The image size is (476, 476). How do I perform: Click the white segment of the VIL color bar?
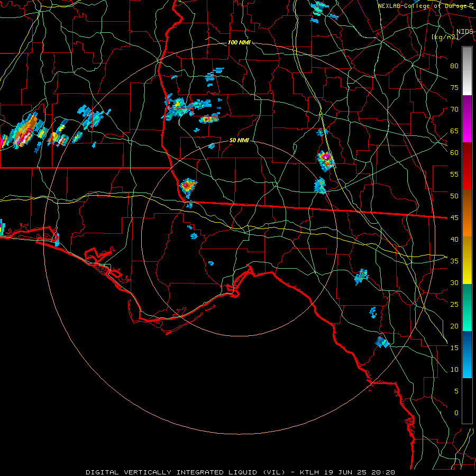click(x=467, y=71)
